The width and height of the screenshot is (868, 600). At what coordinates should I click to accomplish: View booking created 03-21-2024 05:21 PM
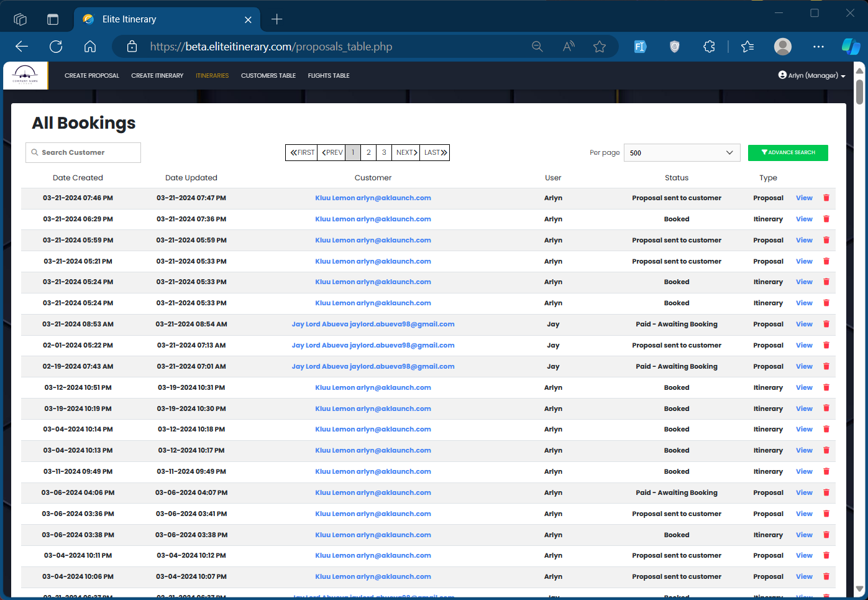(x=804, y=261)
